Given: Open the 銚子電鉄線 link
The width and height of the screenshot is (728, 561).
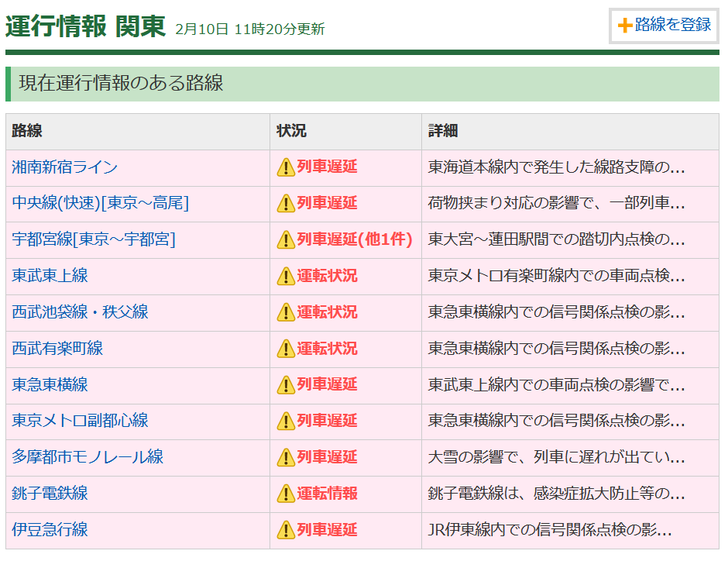Looking at the screenshot, I should (50, 493).
